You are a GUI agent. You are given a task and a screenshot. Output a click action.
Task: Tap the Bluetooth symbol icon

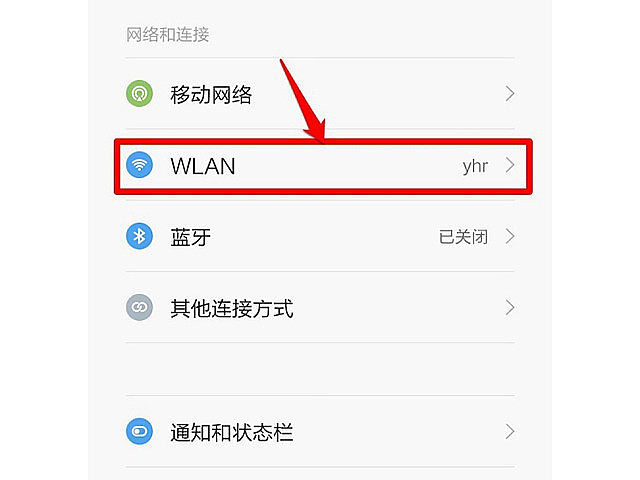pyautogui.click(x=139, y=236)
